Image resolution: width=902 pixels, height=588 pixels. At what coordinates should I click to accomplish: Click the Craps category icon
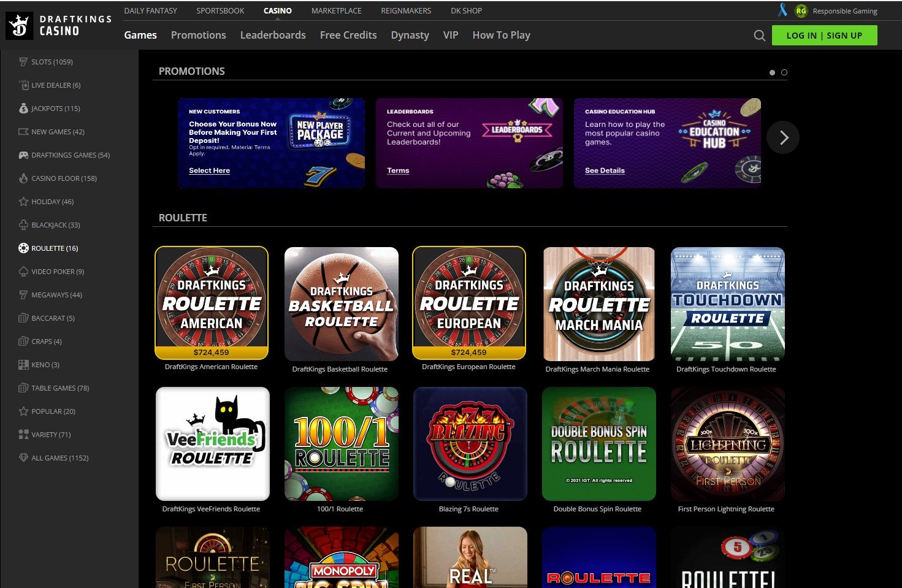point(23,342)
